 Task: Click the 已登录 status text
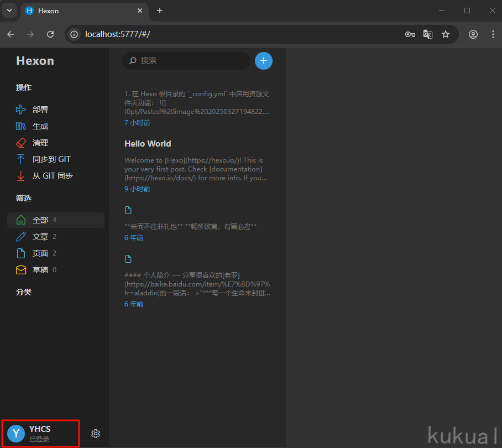(x=39, y=439)
